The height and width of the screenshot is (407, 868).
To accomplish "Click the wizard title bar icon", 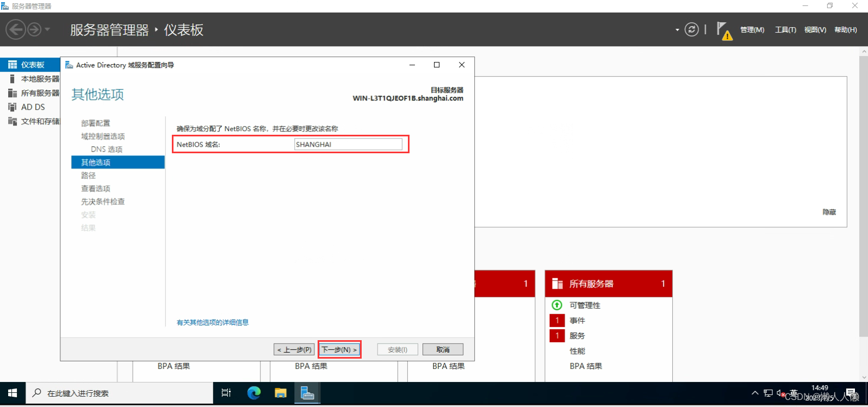I will (x=69, y=65).
